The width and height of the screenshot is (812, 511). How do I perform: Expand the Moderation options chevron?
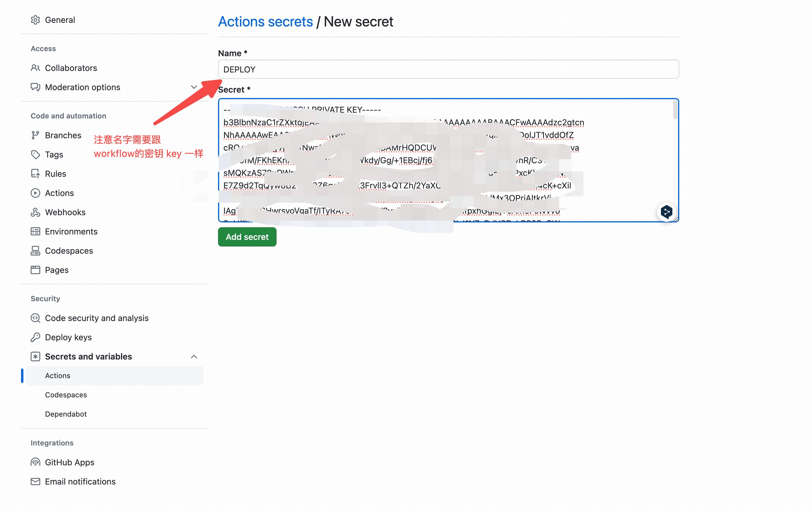tap(194, 87)
